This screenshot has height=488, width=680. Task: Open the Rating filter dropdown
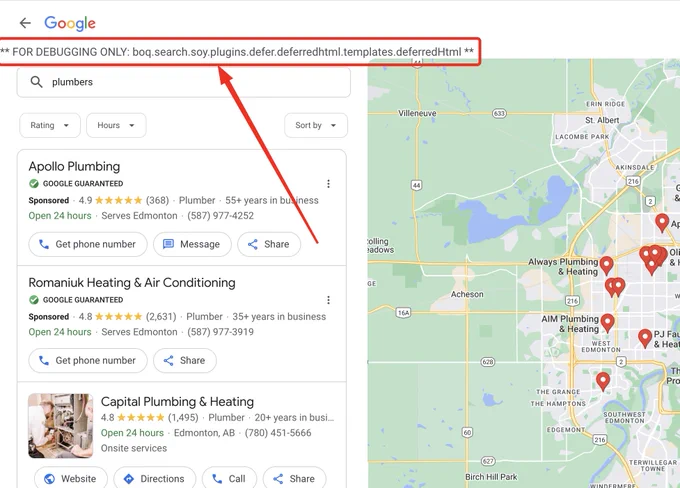pos(50,125)
